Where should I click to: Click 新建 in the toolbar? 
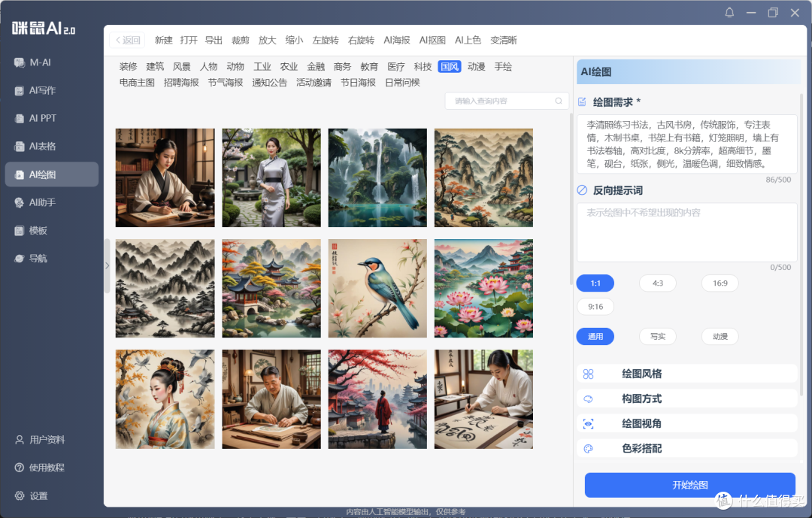tap(164, 41)
